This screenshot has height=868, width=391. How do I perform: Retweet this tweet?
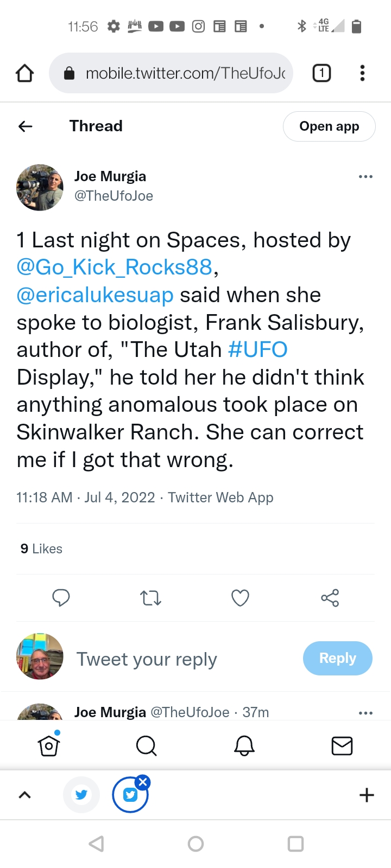click(x=150, y=598)
